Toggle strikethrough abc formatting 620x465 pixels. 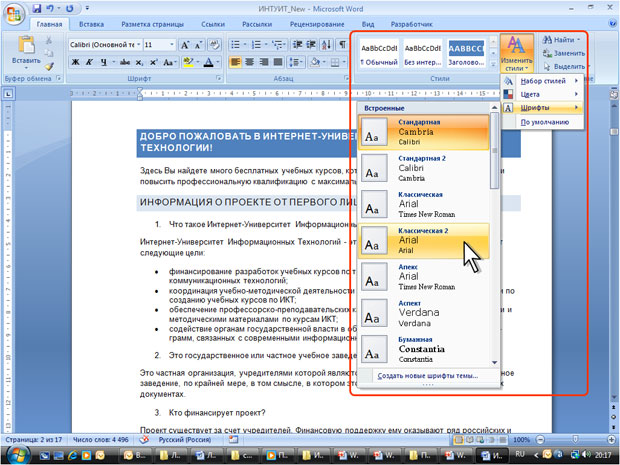click(x=125, y=62)
